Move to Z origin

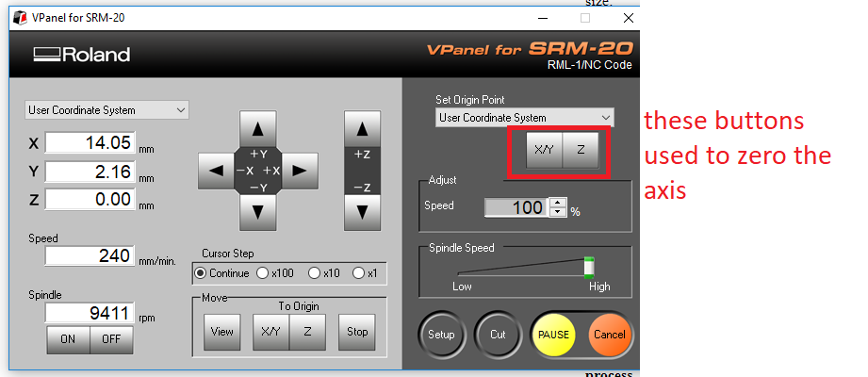tap(307, 332)
